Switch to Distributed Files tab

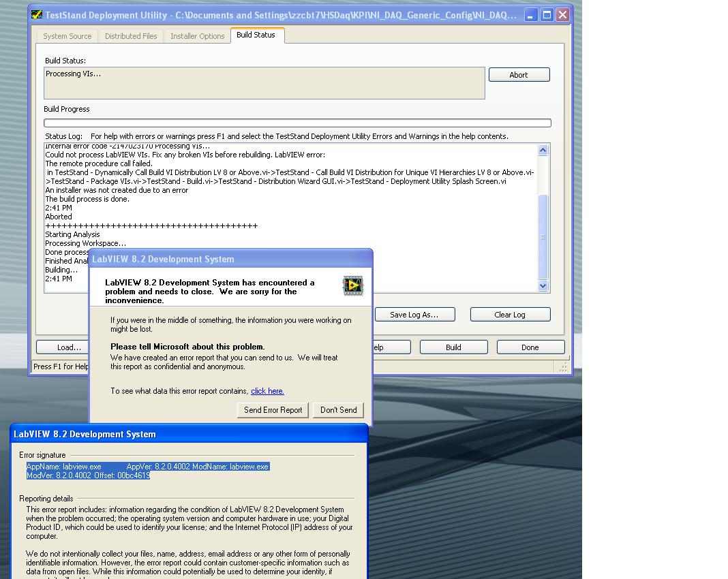coord(131,36)
